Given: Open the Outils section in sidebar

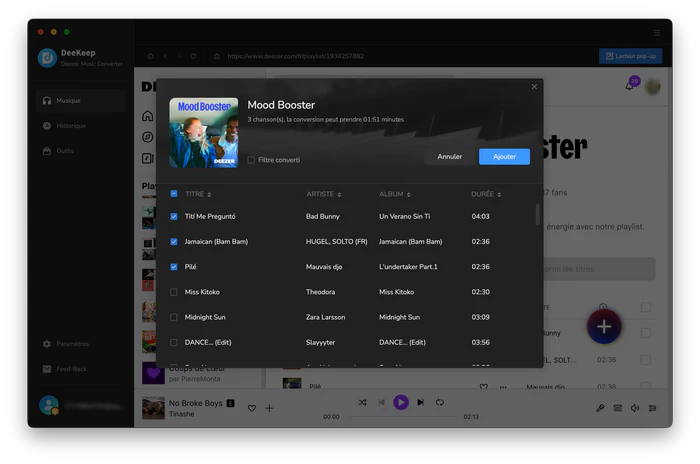Looking at the screenshot, I should coord(81,150).
